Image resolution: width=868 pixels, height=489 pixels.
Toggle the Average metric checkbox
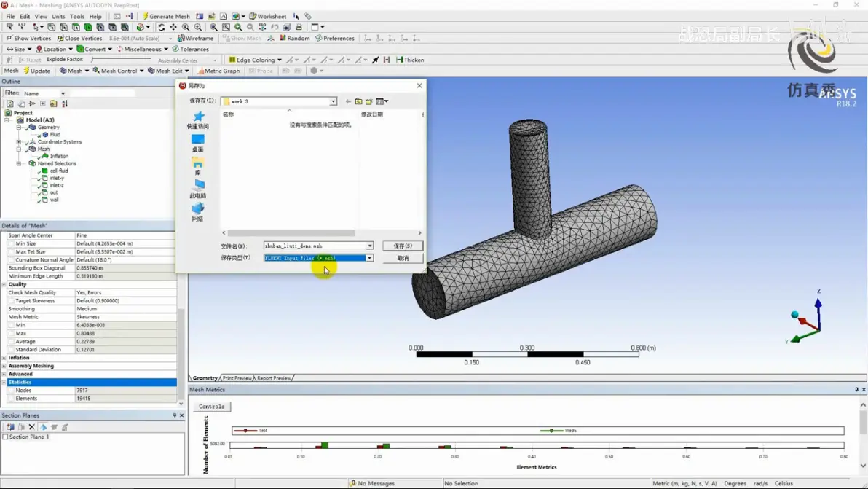pyautogui.click(x=12, y=342)
